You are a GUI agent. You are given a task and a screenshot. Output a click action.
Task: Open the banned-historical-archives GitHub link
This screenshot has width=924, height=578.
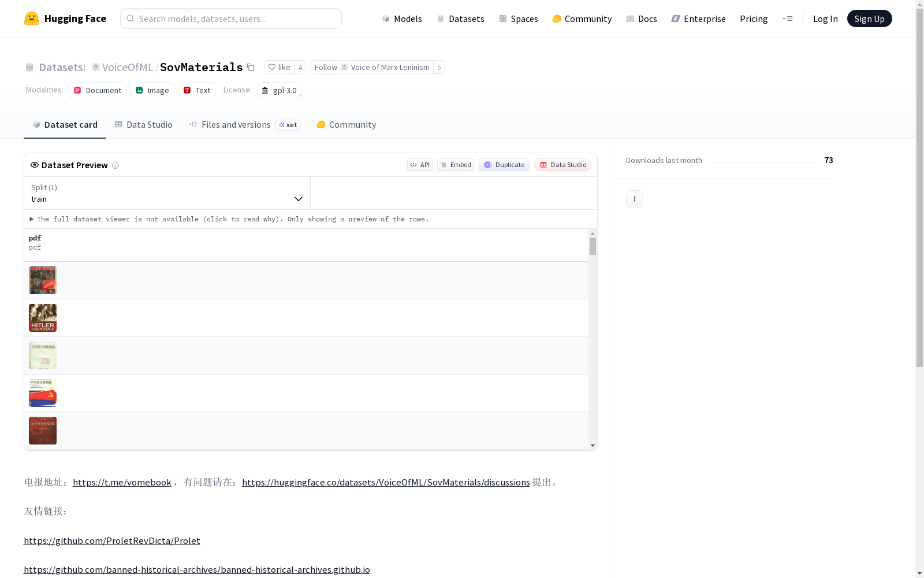(x=197, y=570)
